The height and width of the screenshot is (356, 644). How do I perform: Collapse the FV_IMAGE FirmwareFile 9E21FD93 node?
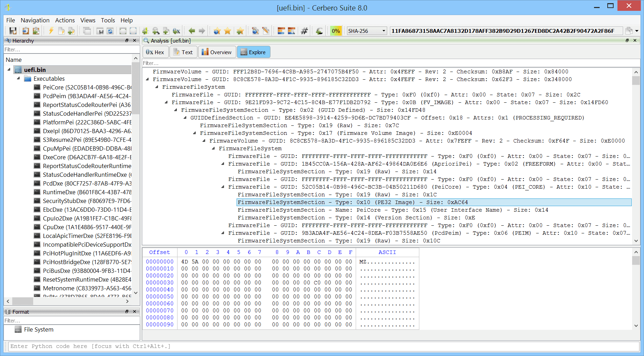[x=166, y=102]
